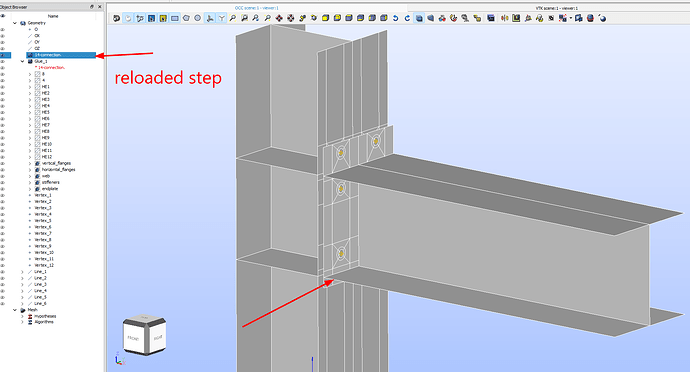Click the dump view camera icon
Screen dimensions: 690x372
[x=116, y=18]
